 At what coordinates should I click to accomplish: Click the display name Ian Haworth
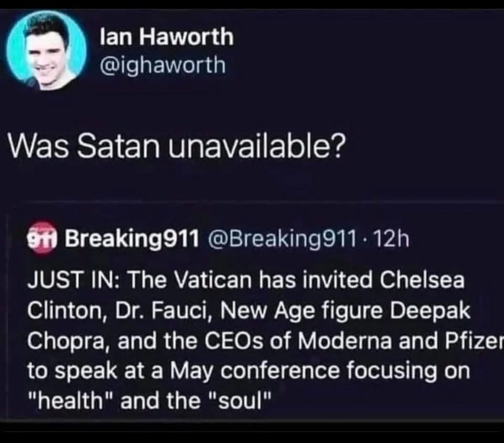click(167, 37)
